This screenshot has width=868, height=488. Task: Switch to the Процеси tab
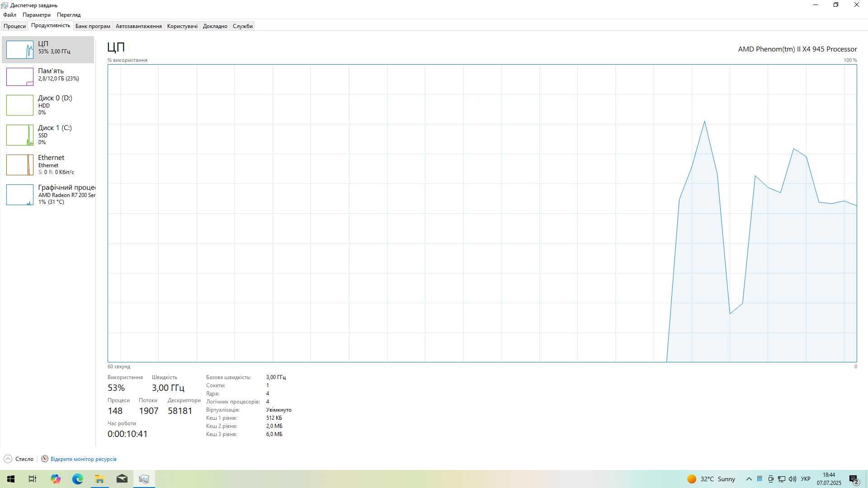(x=14, y=26)
